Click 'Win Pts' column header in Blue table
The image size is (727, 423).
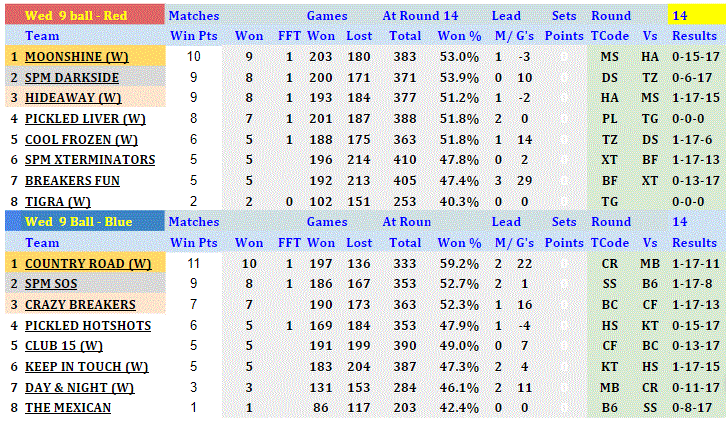193,243
